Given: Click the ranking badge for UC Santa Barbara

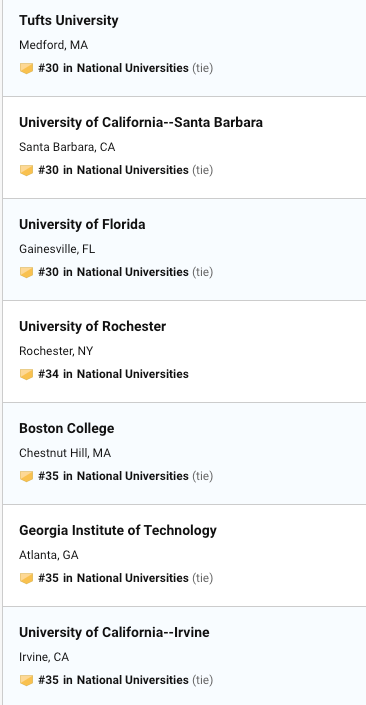Looking at the screenshot, I should pyautogui.click(x=27, y=170).
